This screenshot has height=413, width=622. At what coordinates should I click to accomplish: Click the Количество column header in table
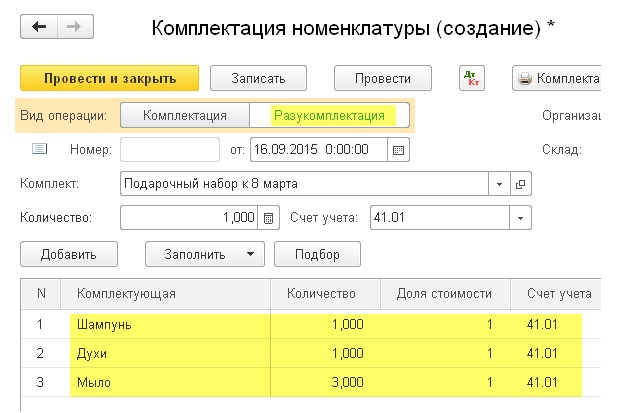(325, 294)
